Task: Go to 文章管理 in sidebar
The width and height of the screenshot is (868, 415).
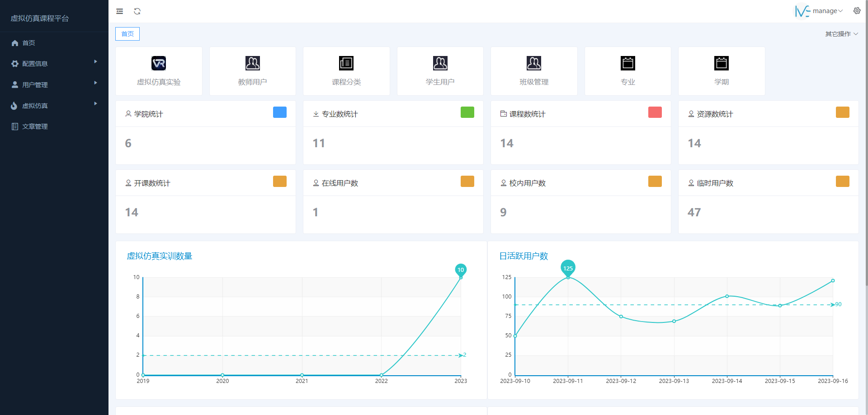Action: (x=35, y=126)
